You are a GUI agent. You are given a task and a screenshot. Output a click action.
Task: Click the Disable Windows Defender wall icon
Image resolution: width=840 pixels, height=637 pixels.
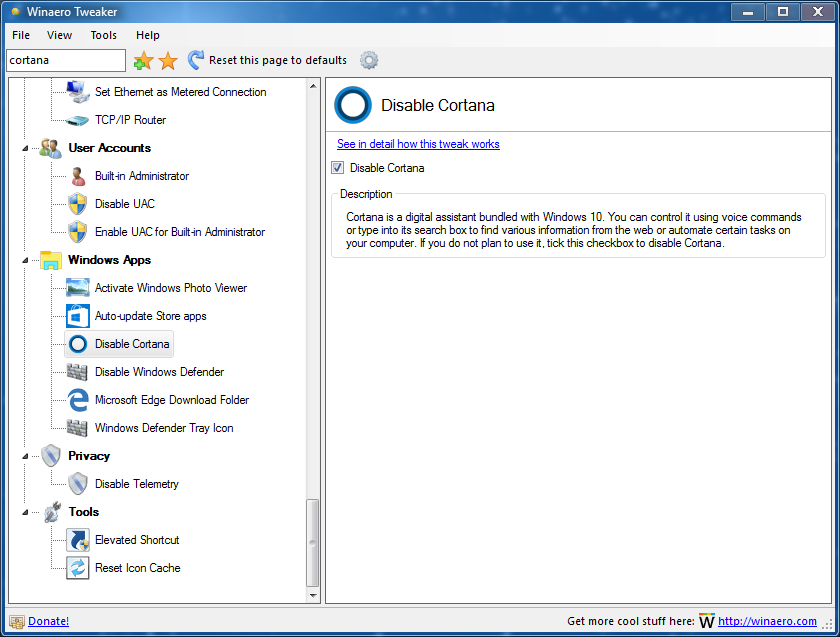pyautogui.click(x=77, y=372)
